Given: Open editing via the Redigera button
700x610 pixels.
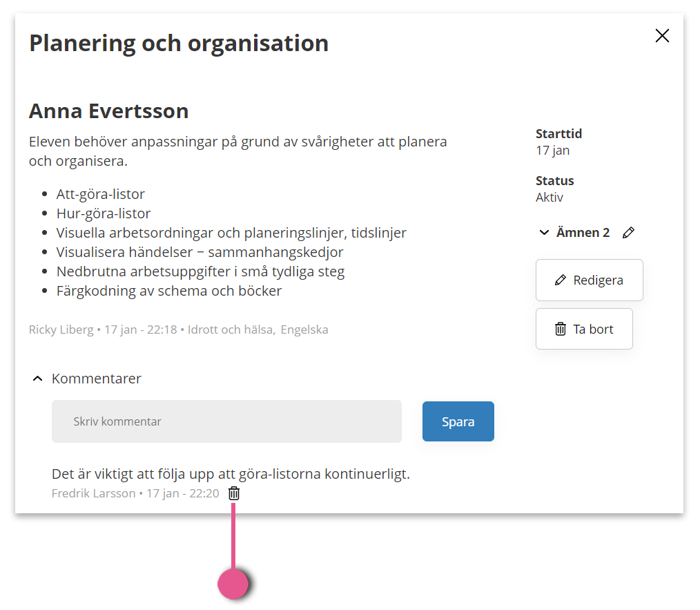Looking at the screenshot, I should (590, 280).
